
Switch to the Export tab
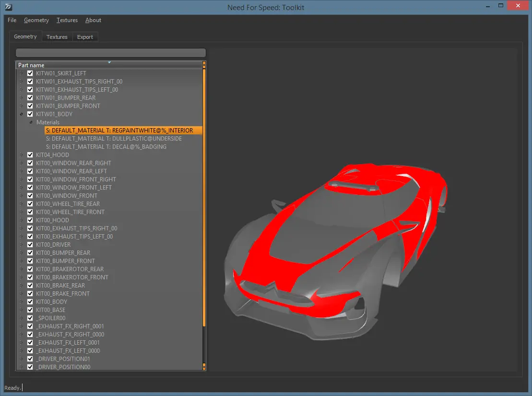click(x=85, y=36)
